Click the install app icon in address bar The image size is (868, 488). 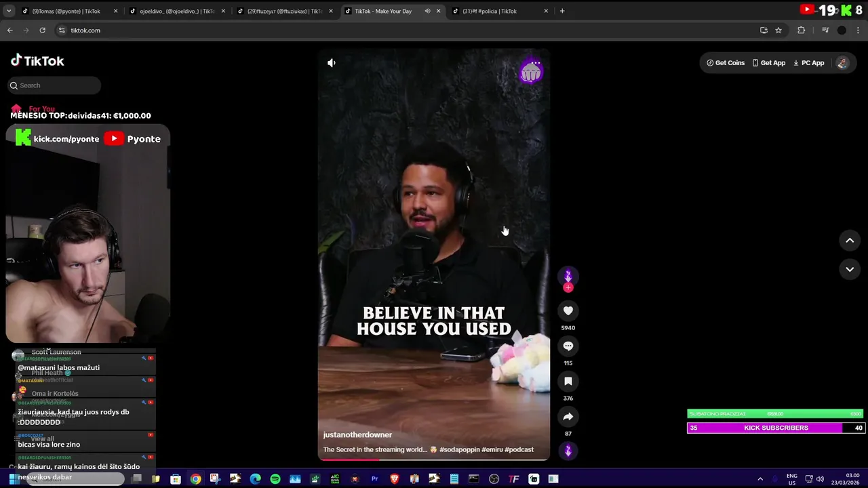[764, 30]
